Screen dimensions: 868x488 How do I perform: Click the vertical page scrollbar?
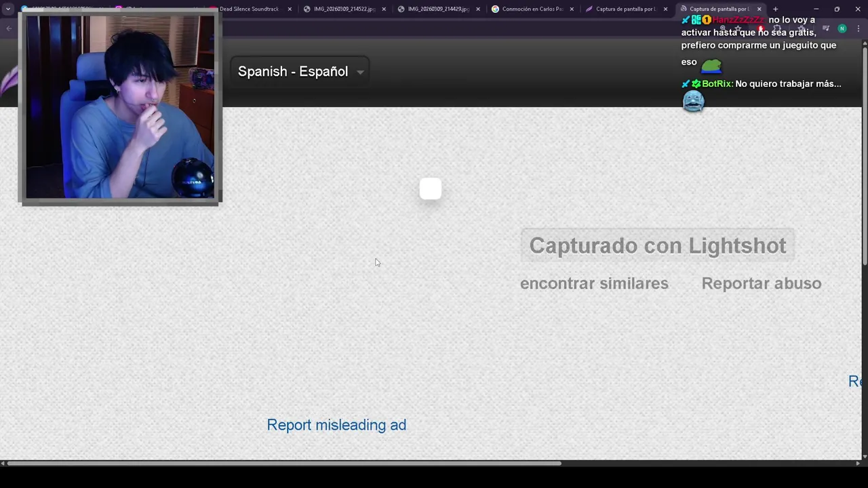pyautogui.click(x=865, y=156)
